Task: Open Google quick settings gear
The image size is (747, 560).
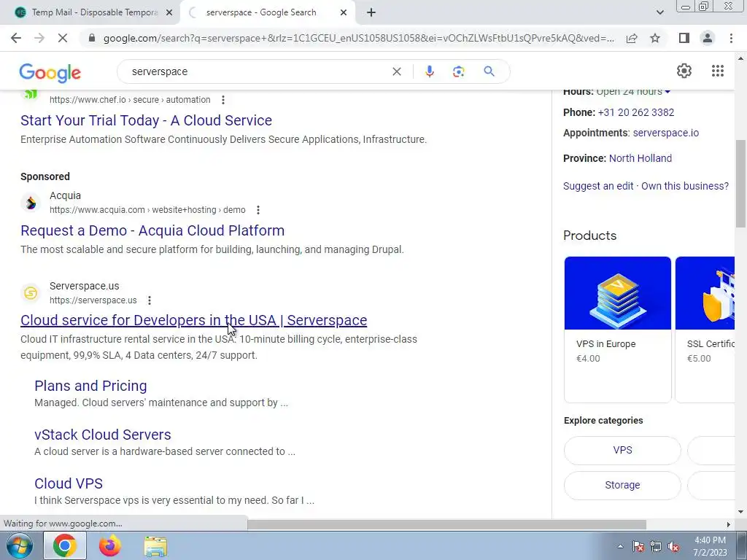Action: coord(684,71)
